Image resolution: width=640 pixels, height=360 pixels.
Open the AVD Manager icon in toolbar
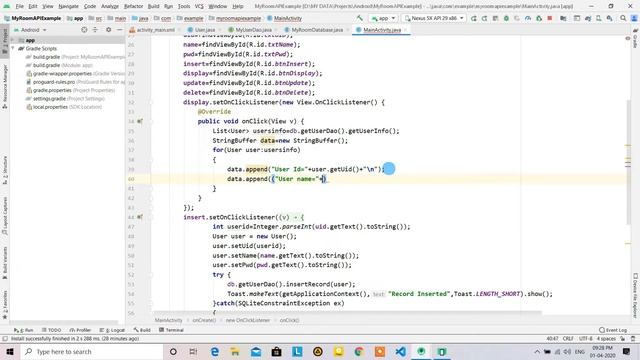pyautogui.click(x=598, y=18)
